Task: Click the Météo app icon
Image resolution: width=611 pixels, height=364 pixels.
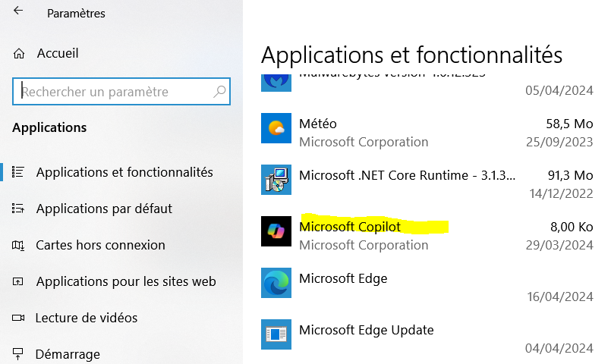Action: coord(276,128)
